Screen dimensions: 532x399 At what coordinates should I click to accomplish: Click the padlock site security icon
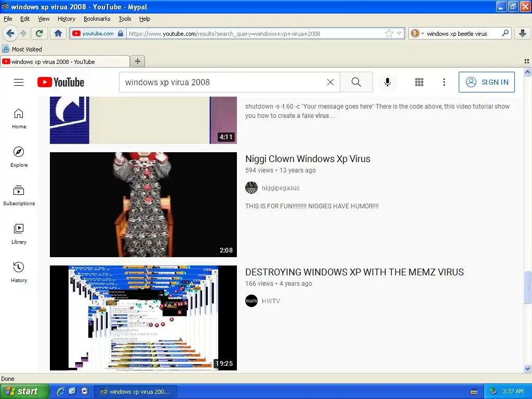(x=121, y=33)
